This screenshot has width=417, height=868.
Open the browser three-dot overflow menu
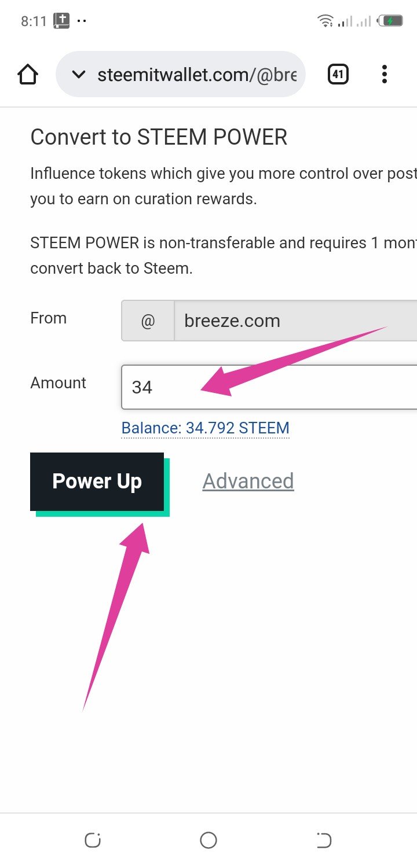pos(385,74)
